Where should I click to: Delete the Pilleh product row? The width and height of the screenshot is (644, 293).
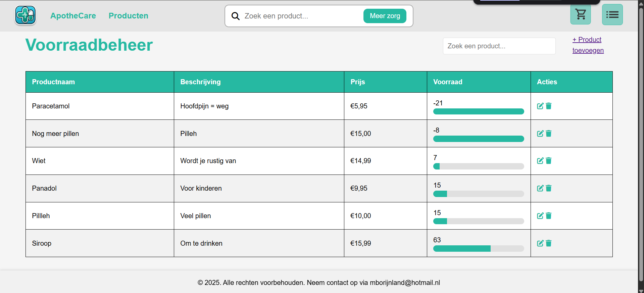coord(549,216)
